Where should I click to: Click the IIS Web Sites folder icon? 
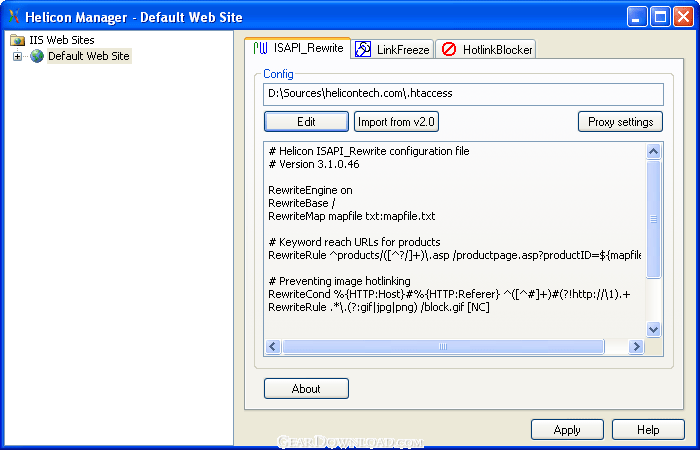17,40
